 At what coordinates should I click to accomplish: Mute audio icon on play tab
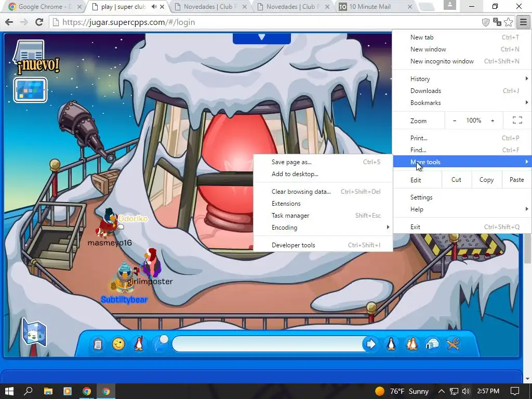pos(154,6)
